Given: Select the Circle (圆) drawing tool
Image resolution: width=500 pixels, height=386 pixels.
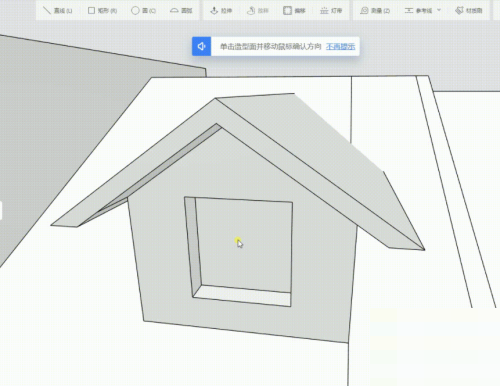Looking at the screenshot, I should pyautogui.click(x=143, y=11).
